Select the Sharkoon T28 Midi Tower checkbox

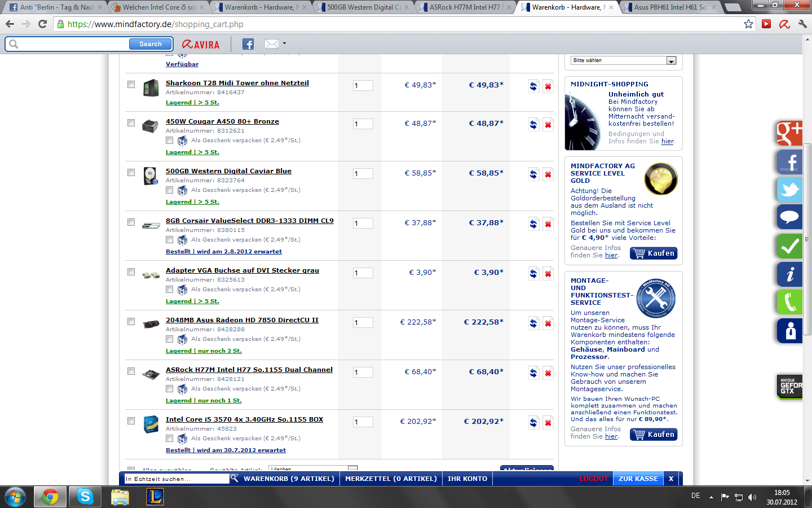point(131,85)
